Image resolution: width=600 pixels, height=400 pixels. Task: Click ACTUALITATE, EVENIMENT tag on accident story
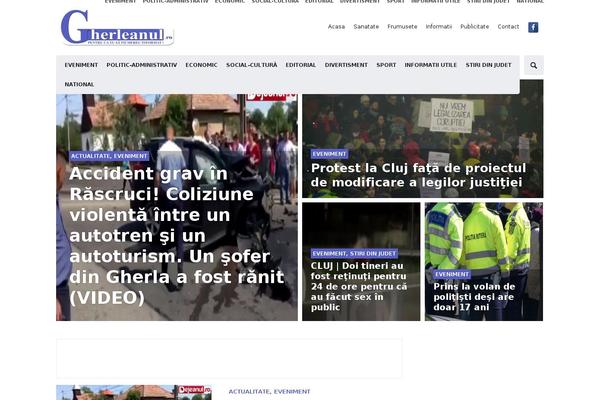point(109,156)
